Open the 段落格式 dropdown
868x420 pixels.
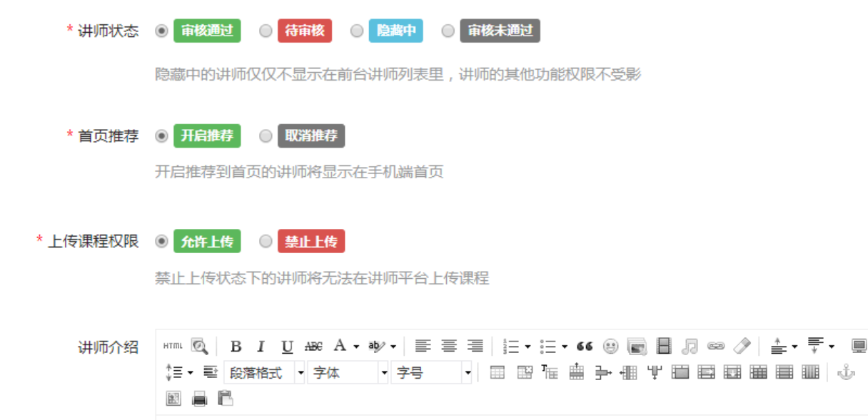click(x=264, y=372)
